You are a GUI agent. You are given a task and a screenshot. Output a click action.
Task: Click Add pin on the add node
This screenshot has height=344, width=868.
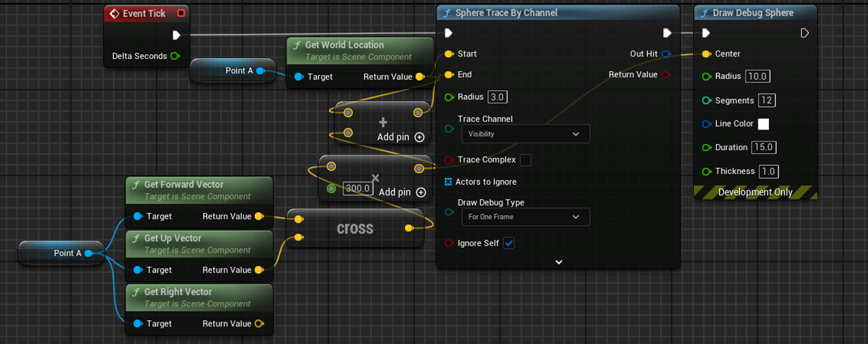[x=401, y=137]
